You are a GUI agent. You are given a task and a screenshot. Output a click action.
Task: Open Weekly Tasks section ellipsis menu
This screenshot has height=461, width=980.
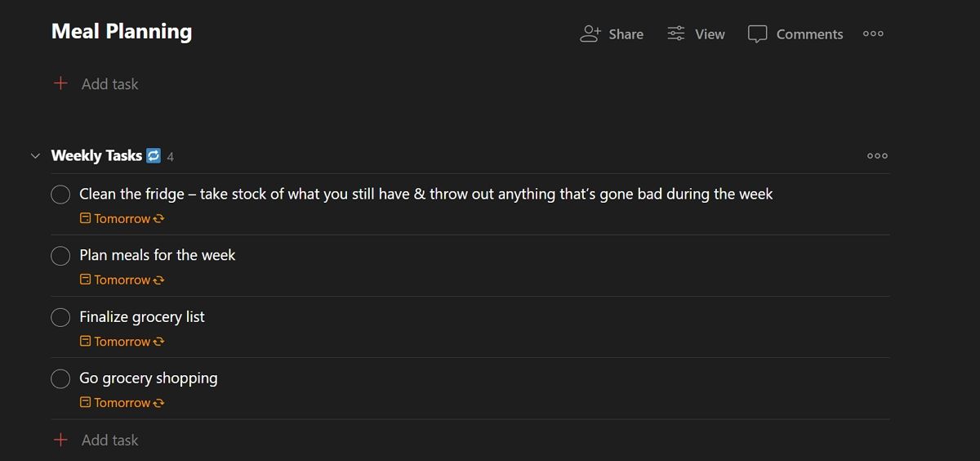click(877, 156)
